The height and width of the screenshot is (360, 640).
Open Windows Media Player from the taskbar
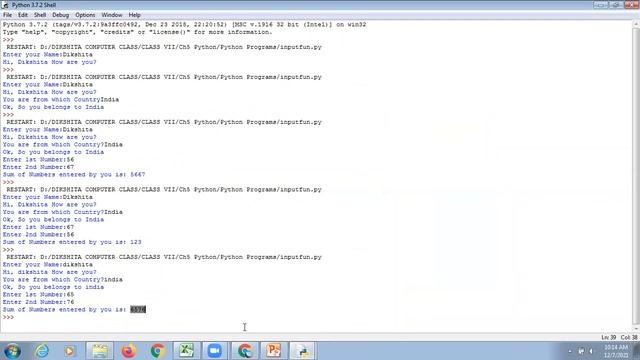point(69,351)
